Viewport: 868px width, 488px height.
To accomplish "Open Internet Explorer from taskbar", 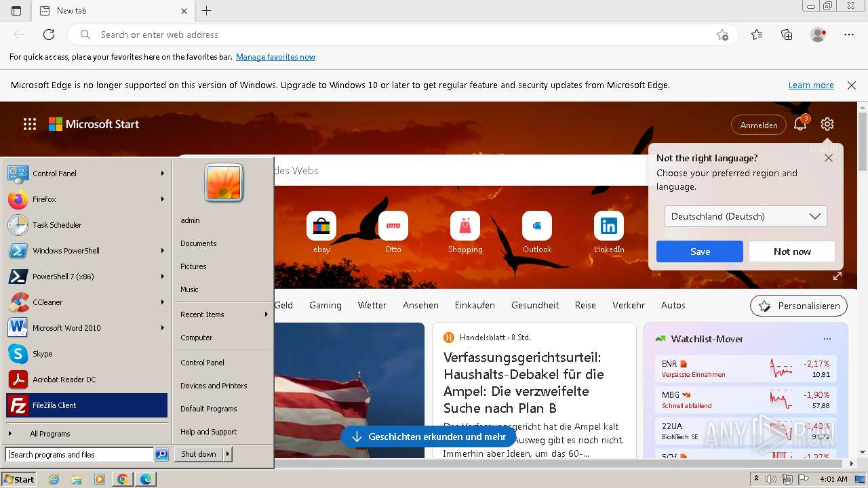I will [54, 479].
